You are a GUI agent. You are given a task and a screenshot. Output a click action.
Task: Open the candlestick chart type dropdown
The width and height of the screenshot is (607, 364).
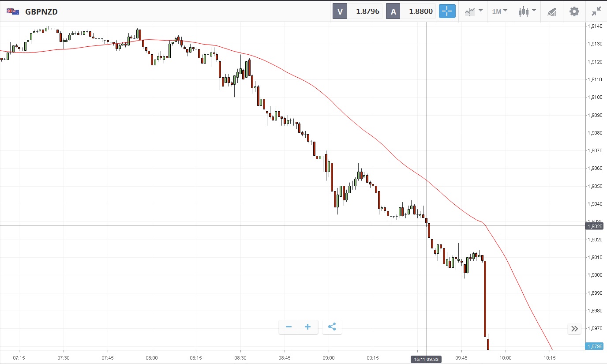[527, 11]
